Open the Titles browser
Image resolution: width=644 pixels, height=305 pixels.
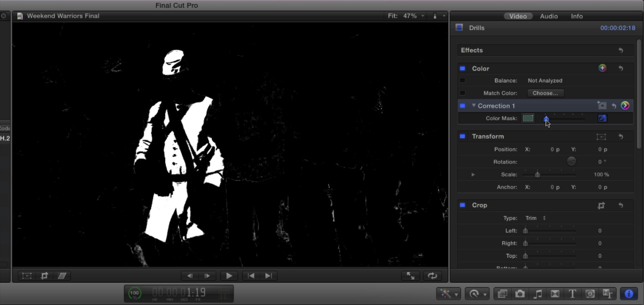[572, 294]
